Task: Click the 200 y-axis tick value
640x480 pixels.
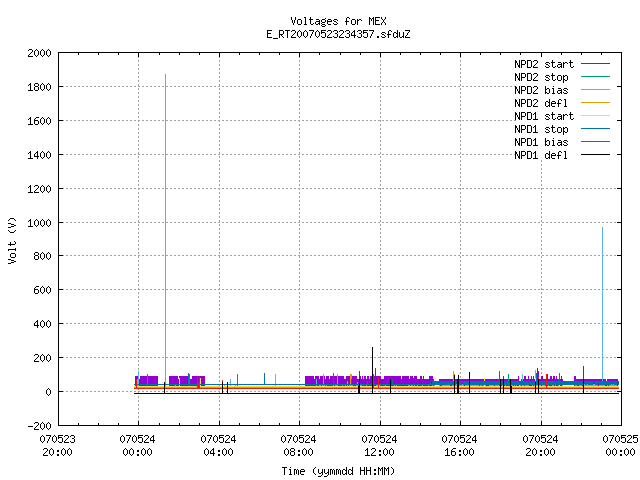Action: (x=43, y=358)
